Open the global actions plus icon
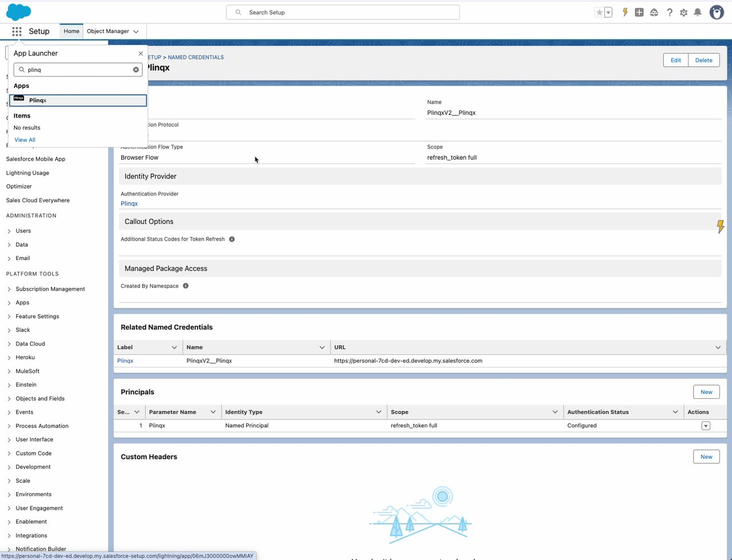This screenshot has height=560, width=732. pos(639,12)
